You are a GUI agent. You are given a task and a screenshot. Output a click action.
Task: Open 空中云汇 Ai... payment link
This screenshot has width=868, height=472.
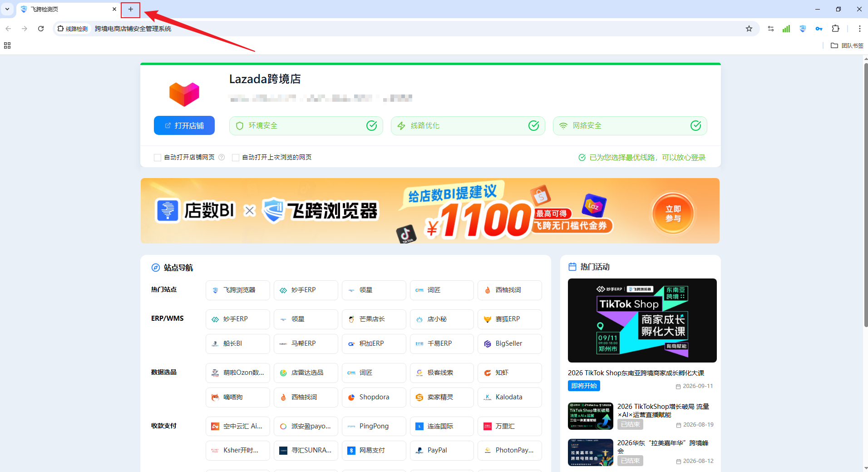(238, 427)
